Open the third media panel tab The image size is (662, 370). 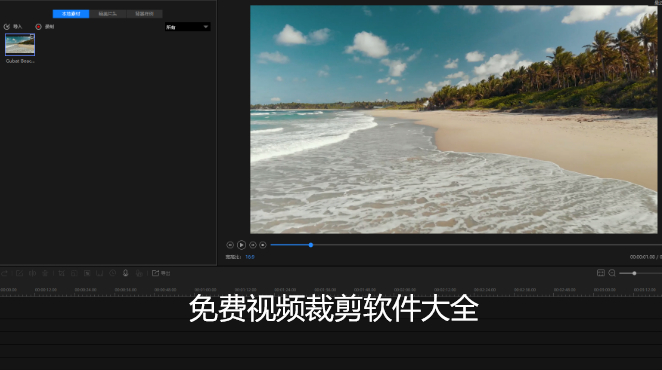click(144, 14)
